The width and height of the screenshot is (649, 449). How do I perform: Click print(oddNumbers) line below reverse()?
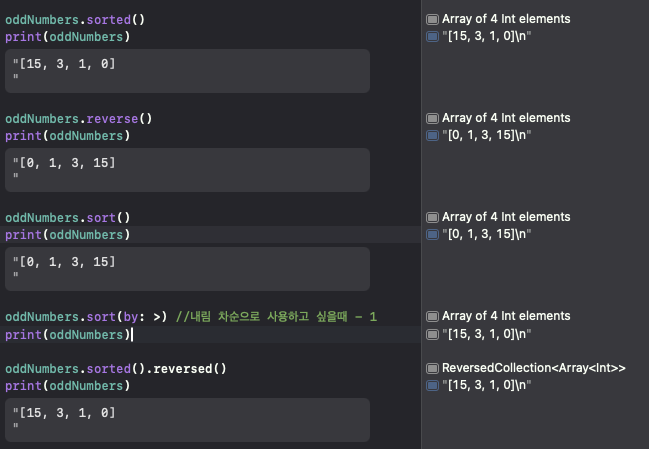pyautogui.click(x=67, y=136)
